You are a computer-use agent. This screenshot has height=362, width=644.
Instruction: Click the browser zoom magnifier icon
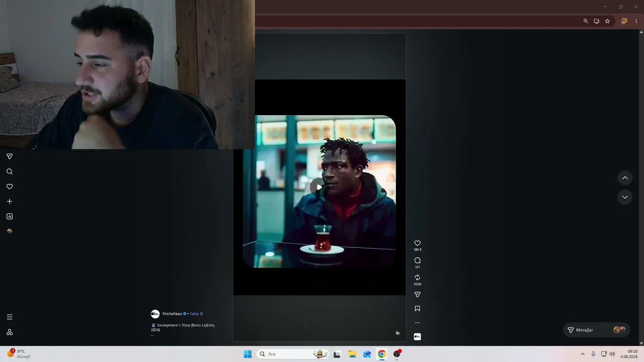click(586, 21)
